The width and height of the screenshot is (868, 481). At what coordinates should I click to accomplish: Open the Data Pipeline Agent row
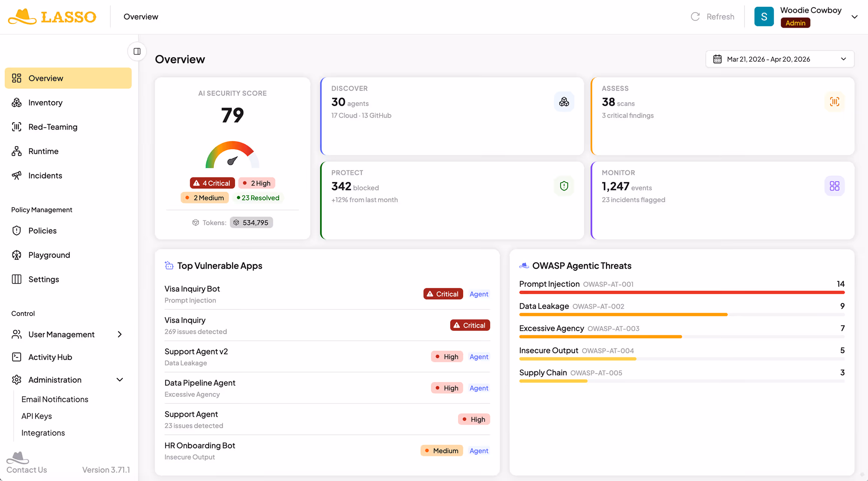point(327,388)
